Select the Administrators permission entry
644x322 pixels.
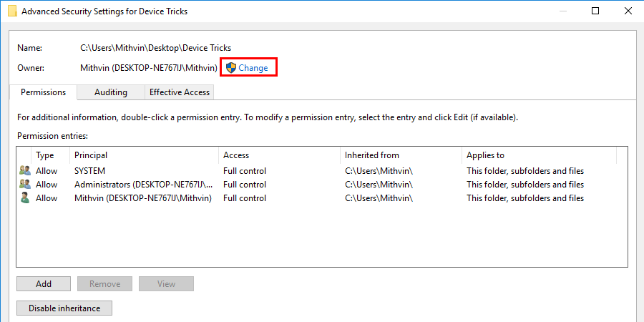(321, 185)
